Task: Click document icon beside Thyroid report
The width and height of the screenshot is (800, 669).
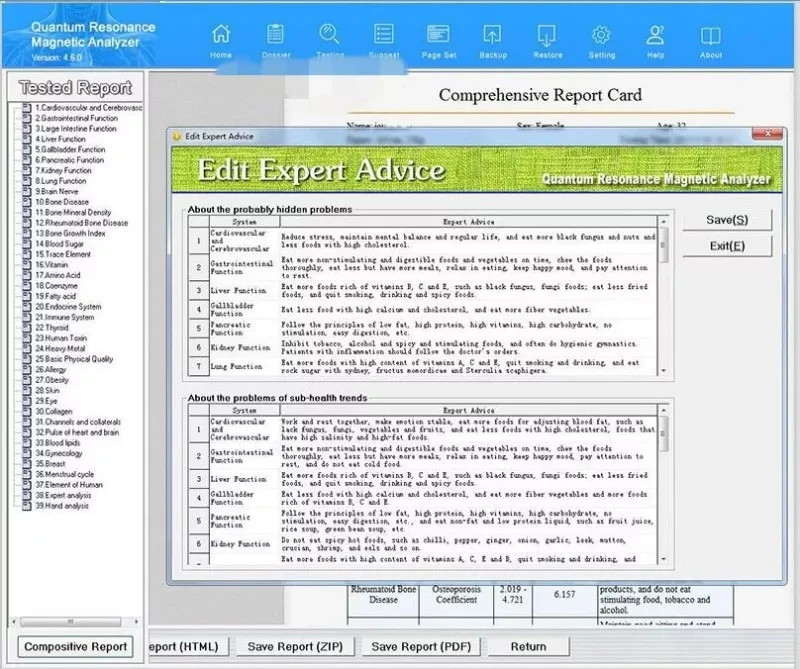Action: (27, 328)
